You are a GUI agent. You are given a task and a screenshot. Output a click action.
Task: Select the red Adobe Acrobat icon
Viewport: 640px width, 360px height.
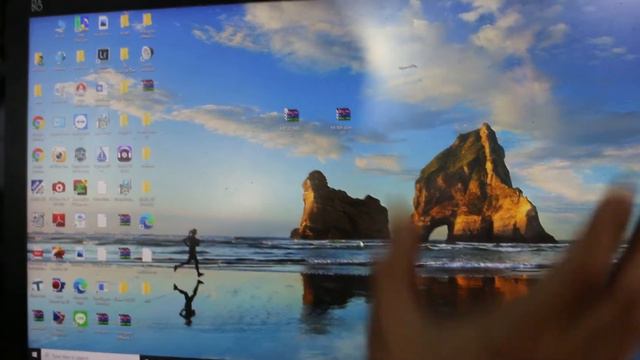tap(59, 220)
